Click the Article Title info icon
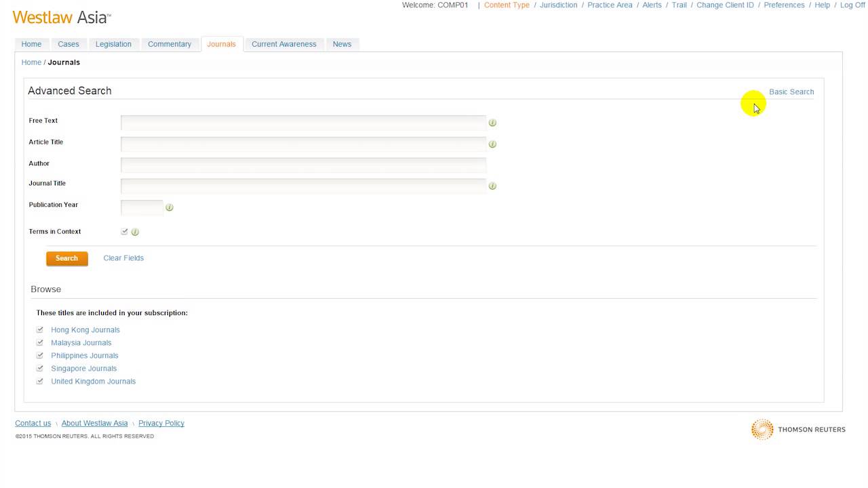This screenshot has width=868, height=488. [492, 144]
